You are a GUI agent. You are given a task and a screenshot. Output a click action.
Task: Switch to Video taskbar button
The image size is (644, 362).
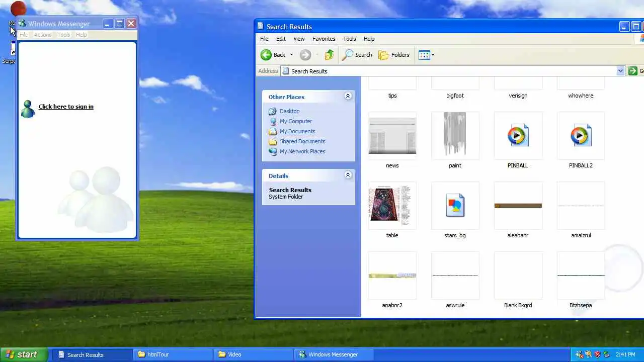coord(253,354)
